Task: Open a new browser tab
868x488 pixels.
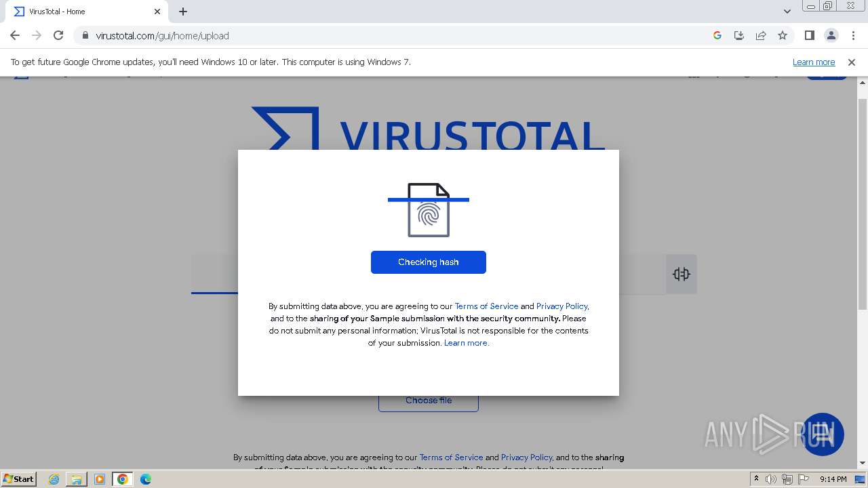Action: pyautogui.click(x=183, y=12)
